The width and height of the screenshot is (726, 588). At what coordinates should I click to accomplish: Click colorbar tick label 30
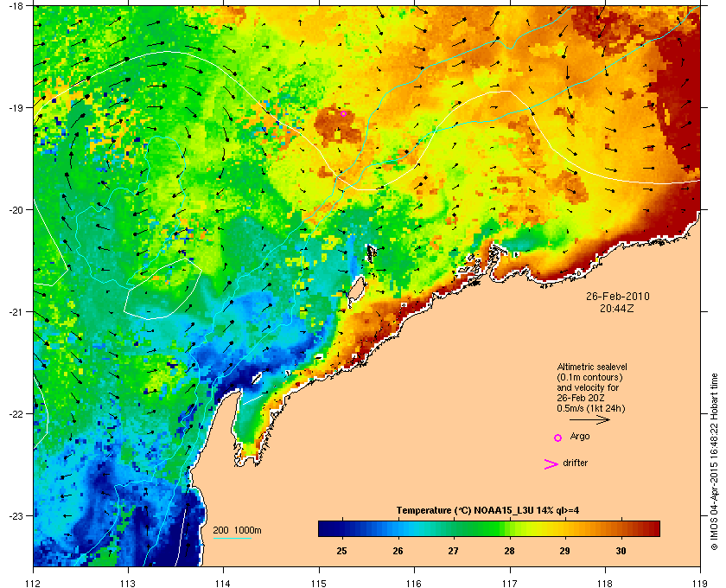click(x=621, y=551)
